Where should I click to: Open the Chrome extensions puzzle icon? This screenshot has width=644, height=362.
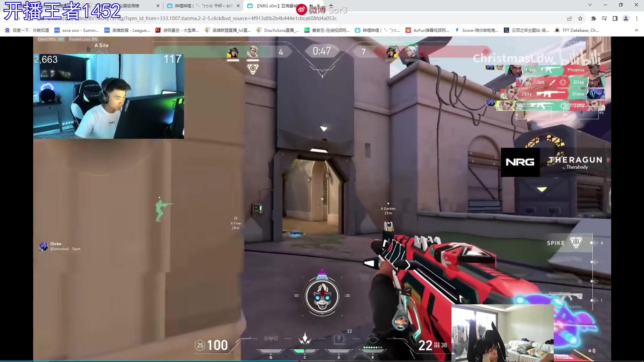[593, 18]
